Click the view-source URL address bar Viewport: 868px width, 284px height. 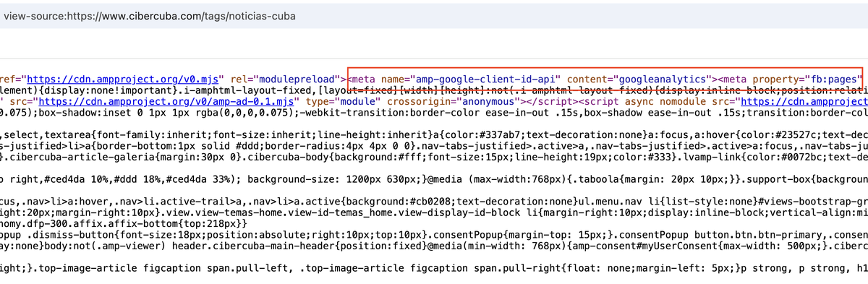coord(434,15)
